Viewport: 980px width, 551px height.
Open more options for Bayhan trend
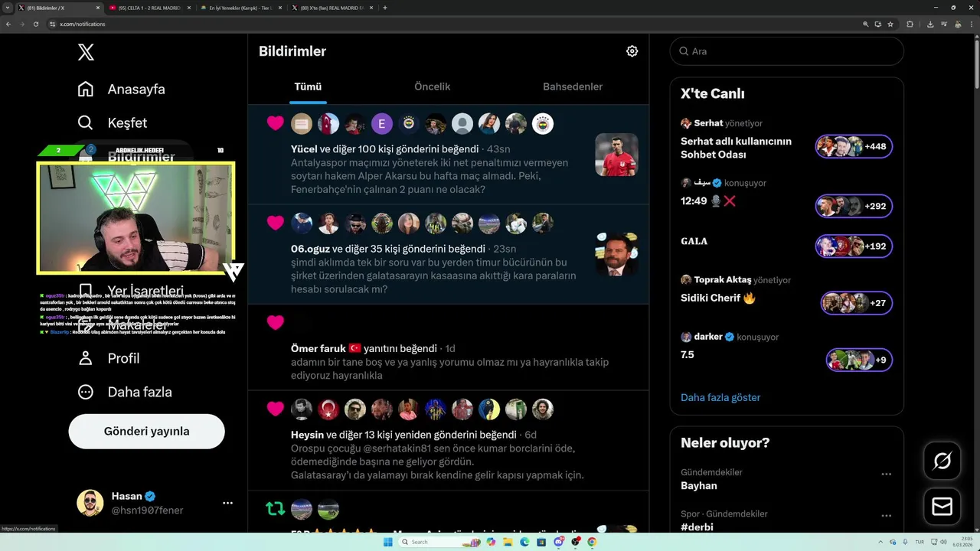click(886, 474)
